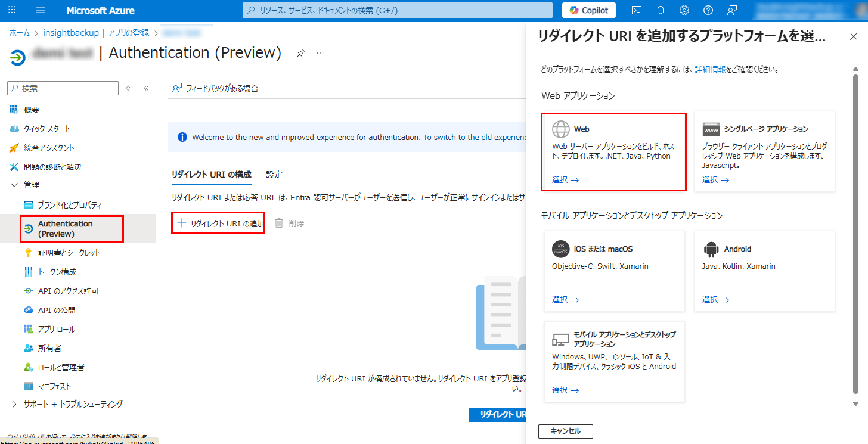
Task: Click panel scrollbar down arrow
Action: click(855, 403)
